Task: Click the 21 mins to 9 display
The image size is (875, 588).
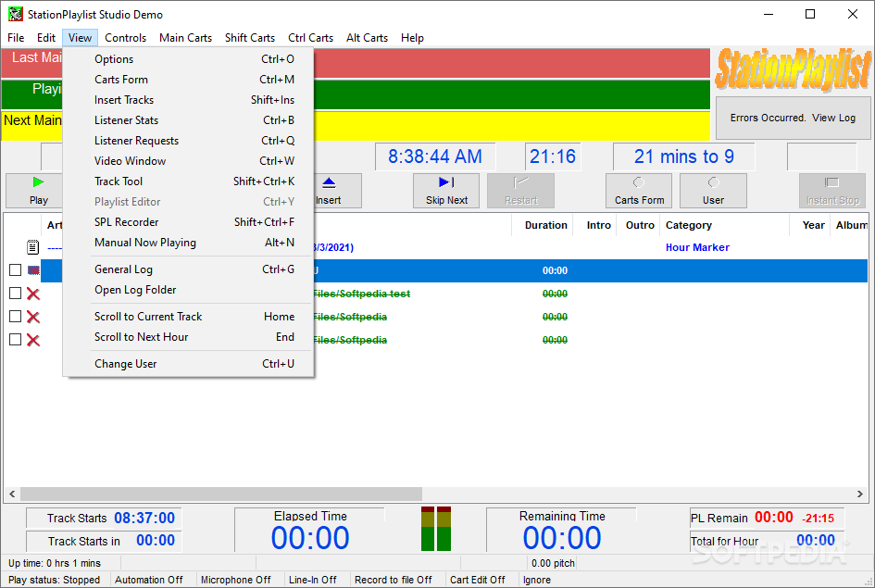Action: (x=683, y=156)
